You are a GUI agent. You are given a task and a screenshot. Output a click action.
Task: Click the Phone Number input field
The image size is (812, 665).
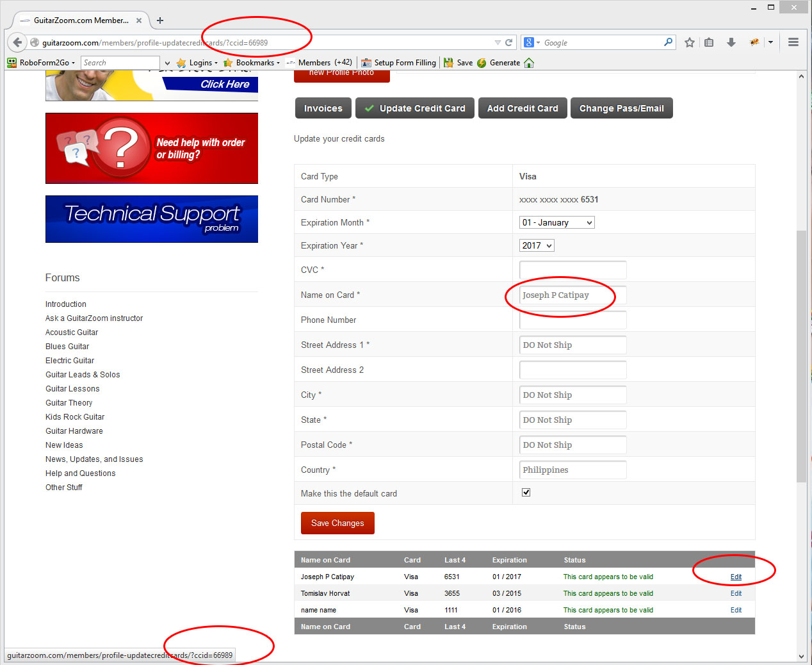point(572,320)
